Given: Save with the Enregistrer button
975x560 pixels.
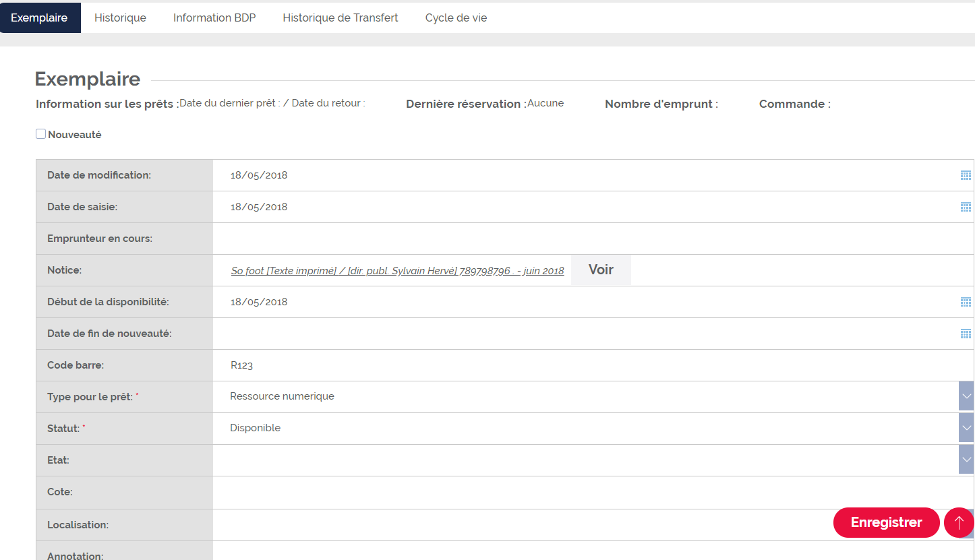Looking at the screenshot, I should click(886, 523).
